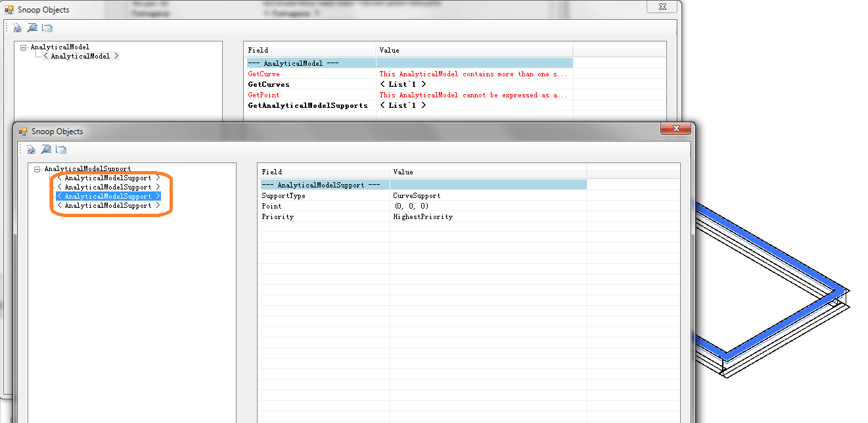The height and width of the screenshot is (423, 868).
Task: Open Print Preview in the lower Snoop window
Action: (46, 149)
